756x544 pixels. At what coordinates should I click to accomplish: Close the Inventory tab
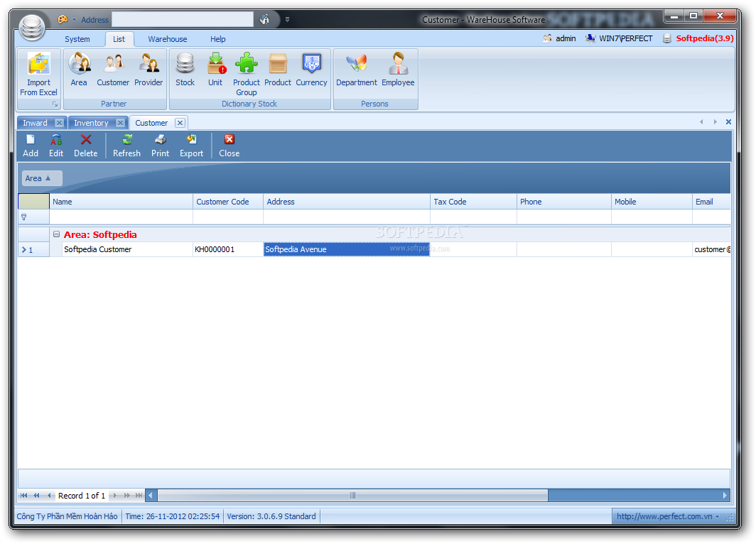(x=121, y=123)
